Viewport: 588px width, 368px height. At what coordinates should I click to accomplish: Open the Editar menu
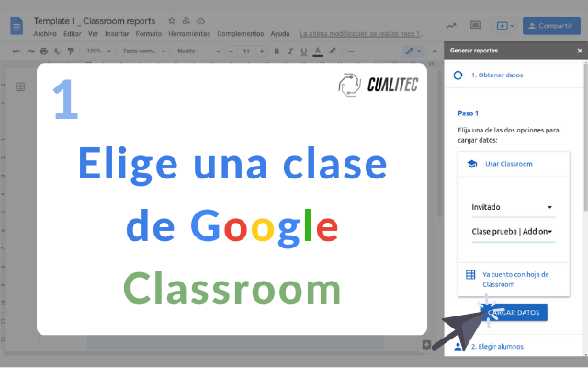point(73,34)
